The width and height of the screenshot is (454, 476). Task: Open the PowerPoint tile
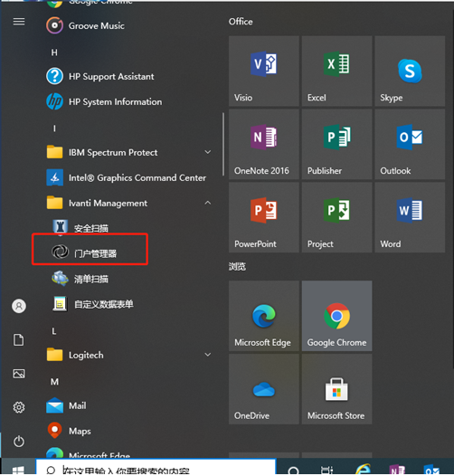(x=264, y=217)
